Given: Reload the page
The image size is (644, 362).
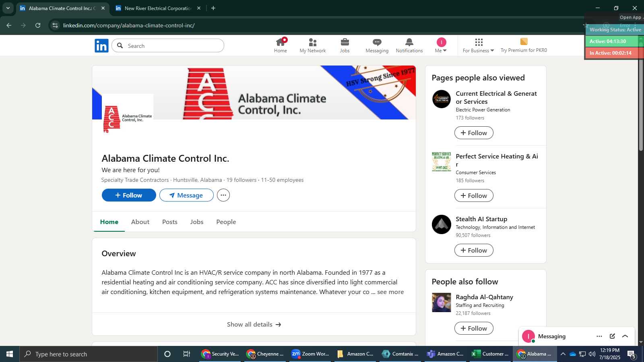Looking at the screenshot, I should tap(38, 25).
